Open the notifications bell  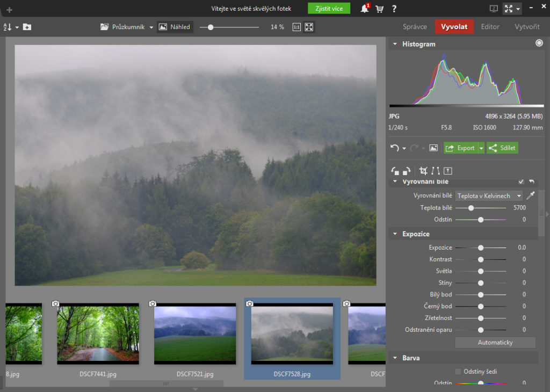[365, 9]
